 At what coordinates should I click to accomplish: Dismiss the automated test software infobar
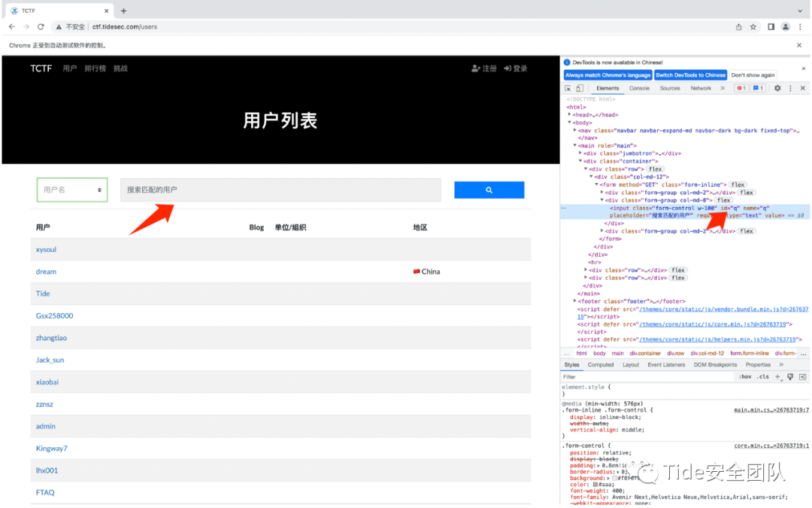coord(799,45)
